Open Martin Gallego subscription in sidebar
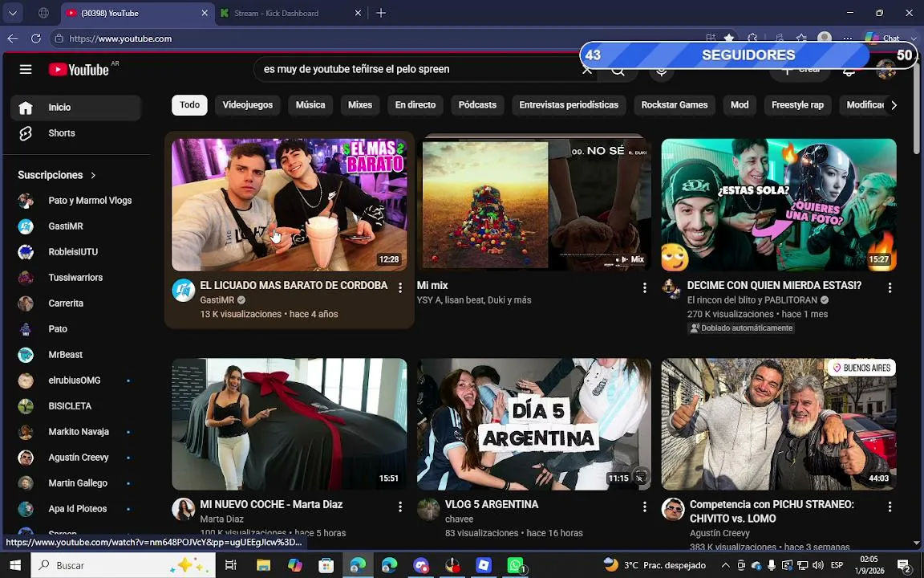 click(75, 483)
